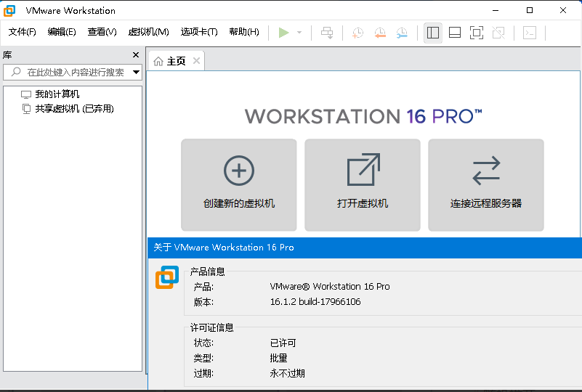Minimize the VMware Workstation window
The height and width of the screenshot is (392, 582).
point(496,10)
